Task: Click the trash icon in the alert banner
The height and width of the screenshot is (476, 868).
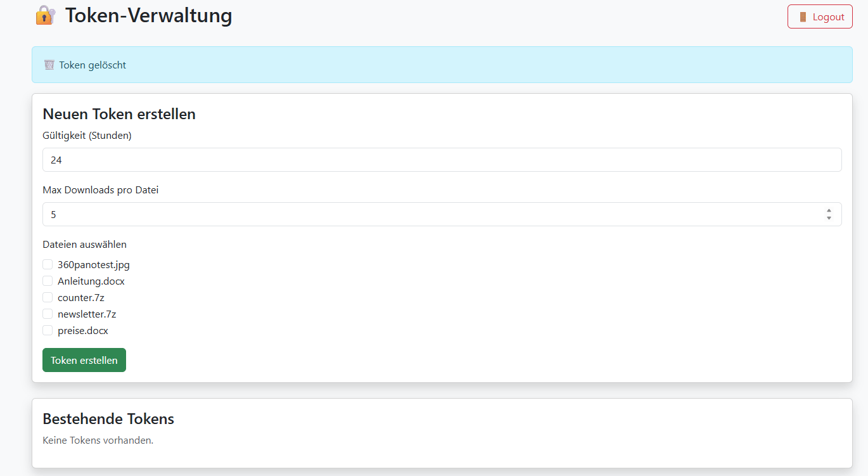Action: coord(49,65)
